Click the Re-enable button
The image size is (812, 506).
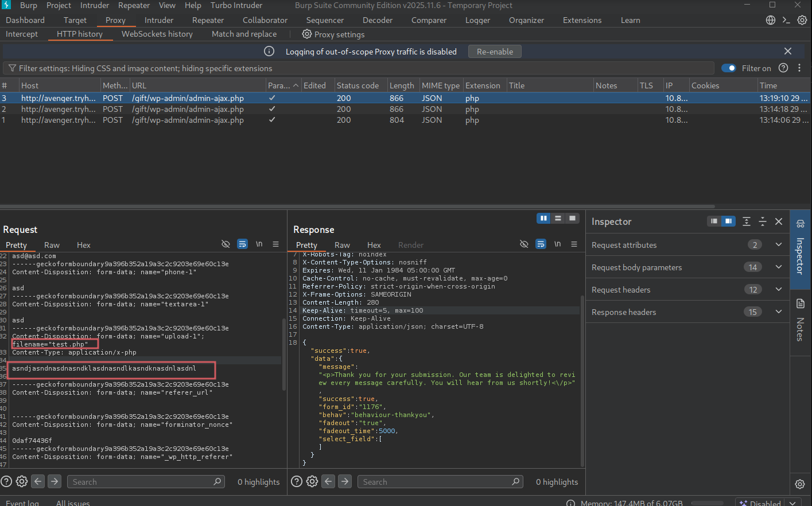(x=495, y=52)
